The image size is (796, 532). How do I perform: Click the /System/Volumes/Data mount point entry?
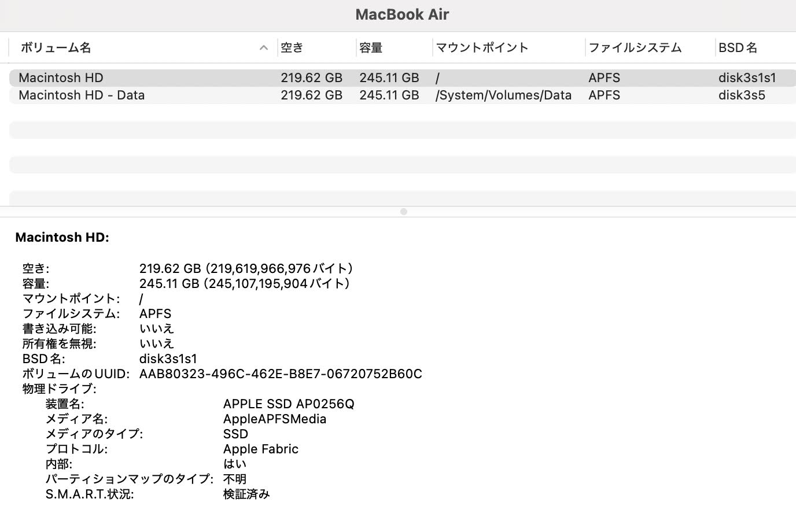504,95
